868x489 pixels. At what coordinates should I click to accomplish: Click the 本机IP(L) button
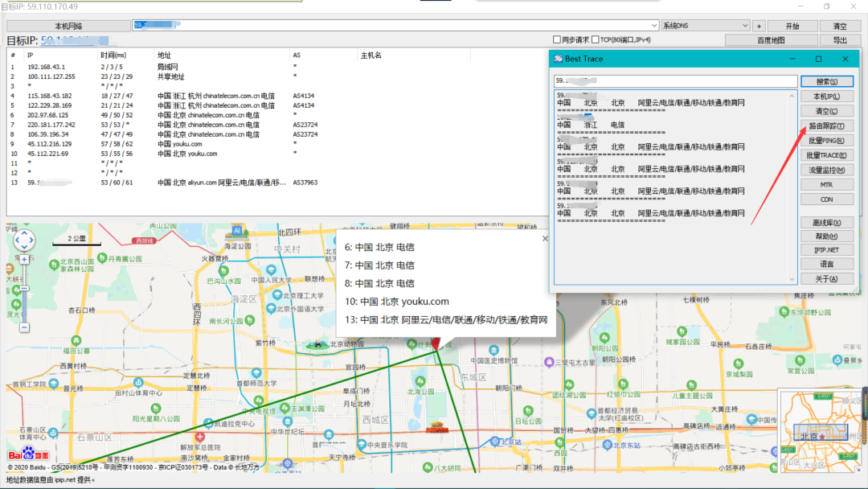point(826,97)
